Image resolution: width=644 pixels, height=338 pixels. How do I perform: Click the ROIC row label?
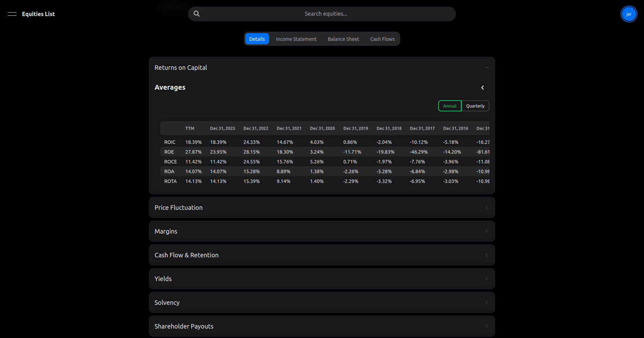(x=170, y=142)
